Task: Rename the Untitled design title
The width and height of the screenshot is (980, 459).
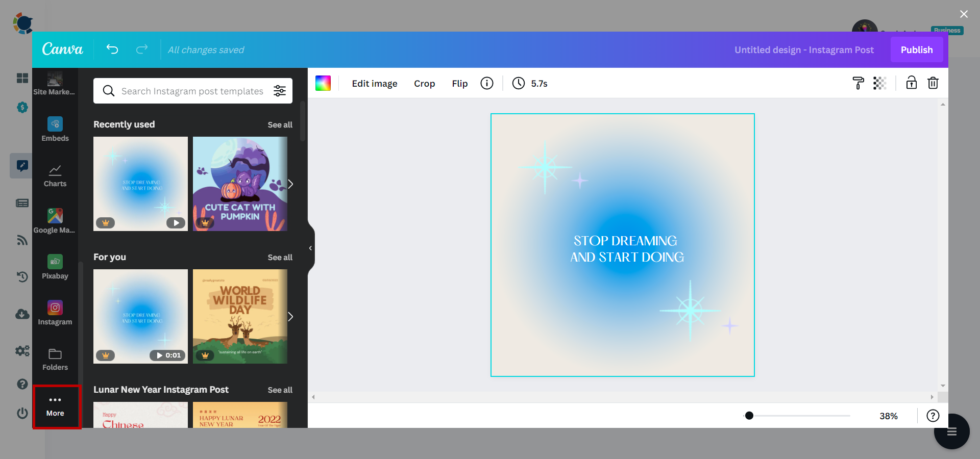Action: coord(804,49)
